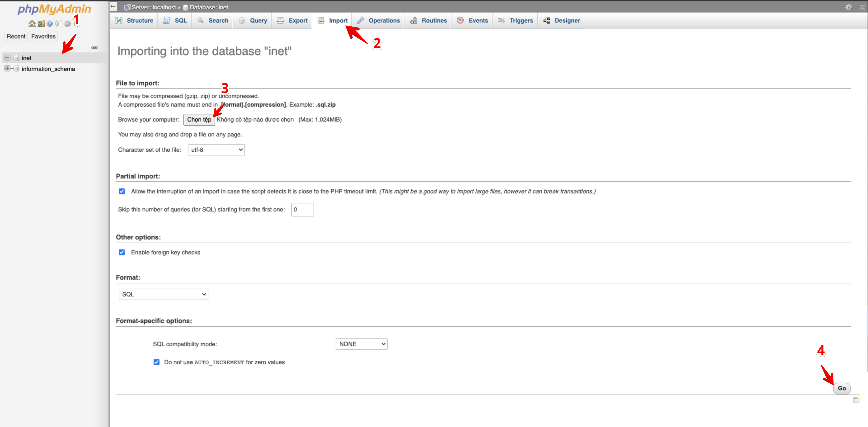Open the Format SQL dropdown

point(163,294)
